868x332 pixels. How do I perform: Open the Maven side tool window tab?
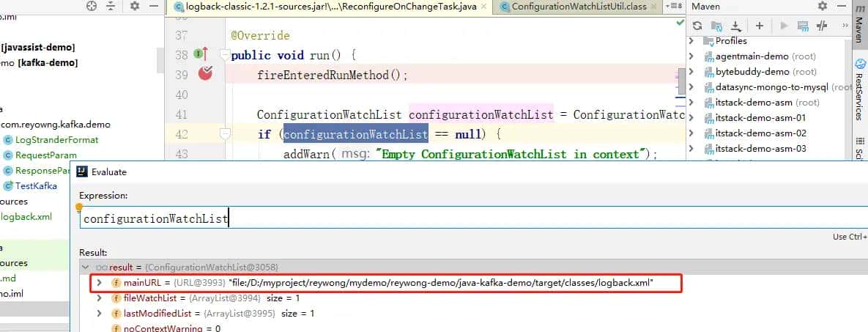(x=860, y=24)
